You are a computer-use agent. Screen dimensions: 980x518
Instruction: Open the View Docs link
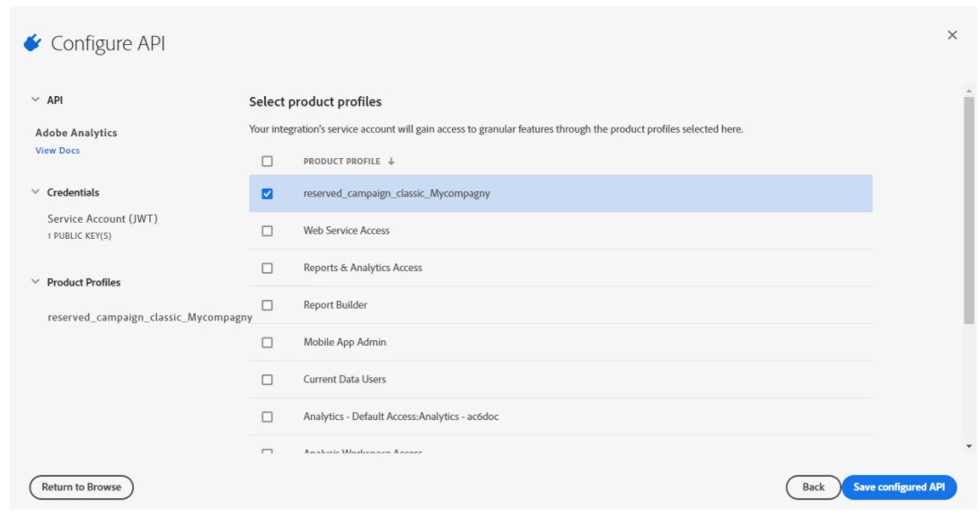tap(57, 151)
